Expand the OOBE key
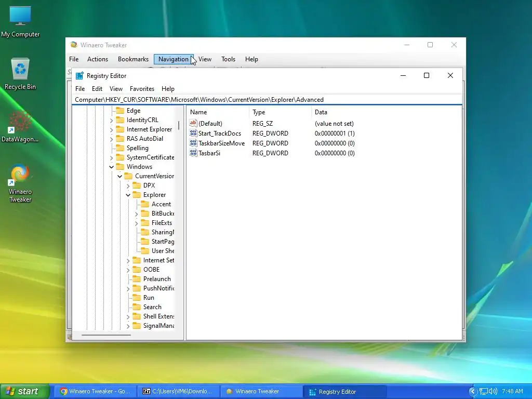This screenshot has height=399, width=532. [x=128, y=270]
